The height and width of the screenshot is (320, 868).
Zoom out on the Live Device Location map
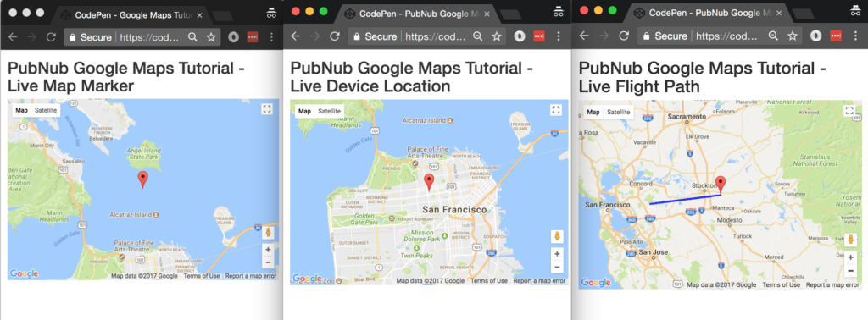click(x=558, y=267)
